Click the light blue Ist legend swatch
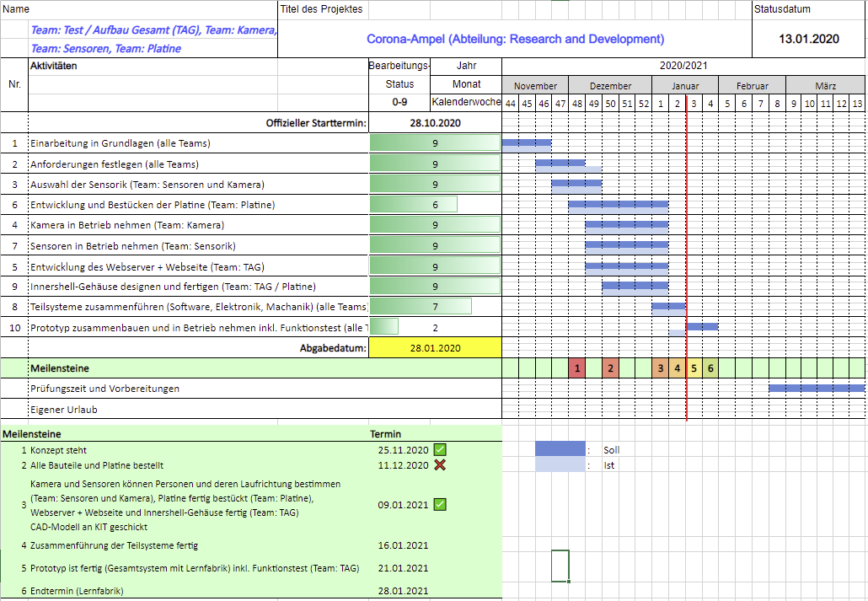This screenshot has width=868, height=601. (560, 464)
